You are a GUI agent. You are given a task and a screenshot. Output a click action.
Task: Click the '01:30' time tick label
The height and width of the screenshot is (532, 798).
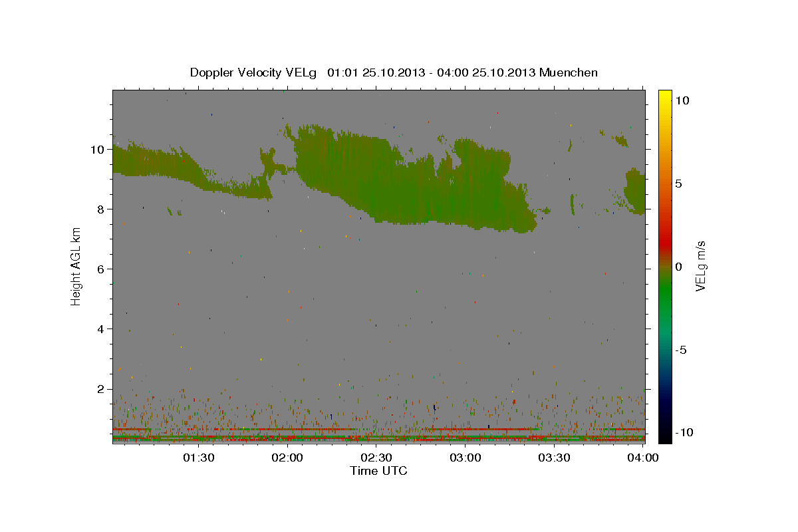198,458
